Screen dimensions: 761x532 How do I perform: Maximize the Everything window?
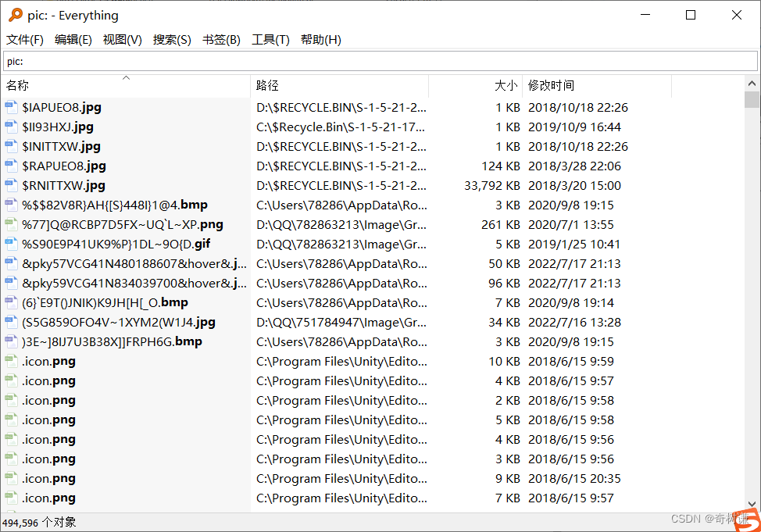point(691,15)
